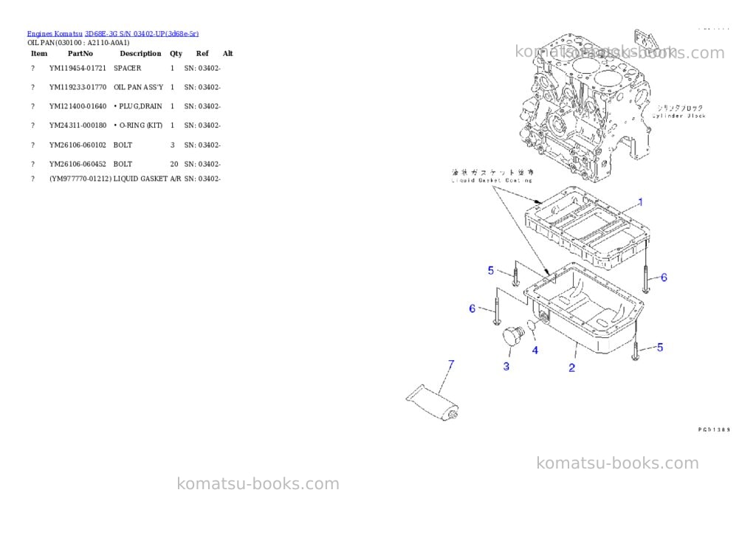Select part number YM24311-000180
The image size is (756, 535).
[78, 125]
